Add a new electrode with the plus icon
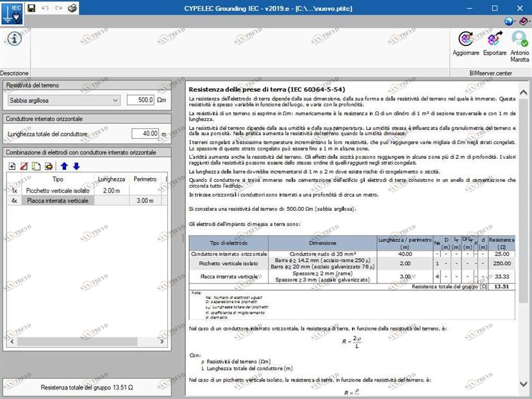 tap(12, 165)
